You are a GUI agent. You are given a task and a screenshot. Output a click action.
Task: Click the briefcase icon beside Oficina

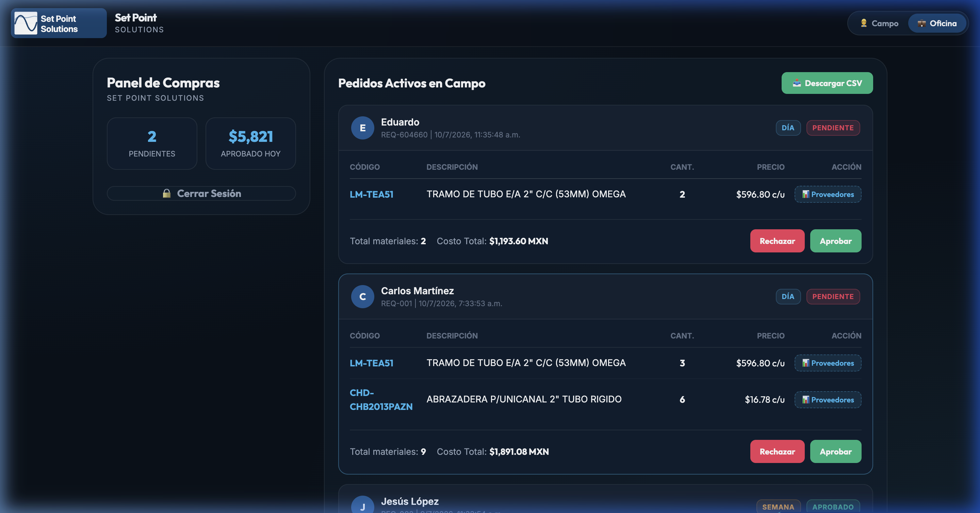(921, 23)
